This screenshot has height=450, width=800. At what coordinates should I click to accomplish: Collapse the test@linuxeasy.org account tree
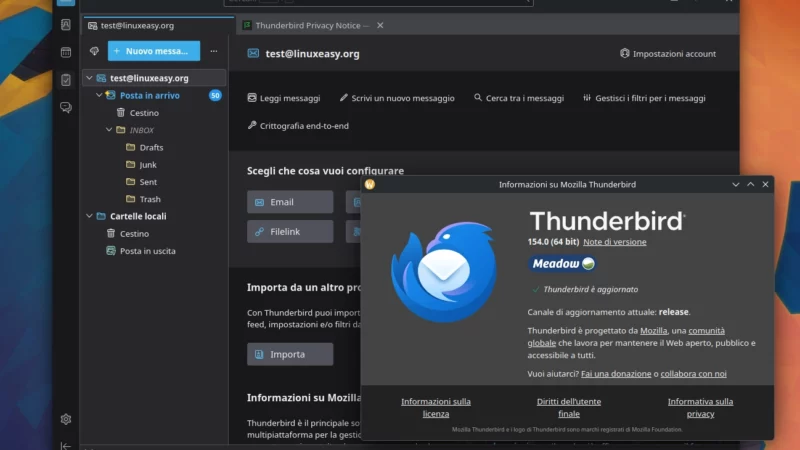tap(89, 78)
